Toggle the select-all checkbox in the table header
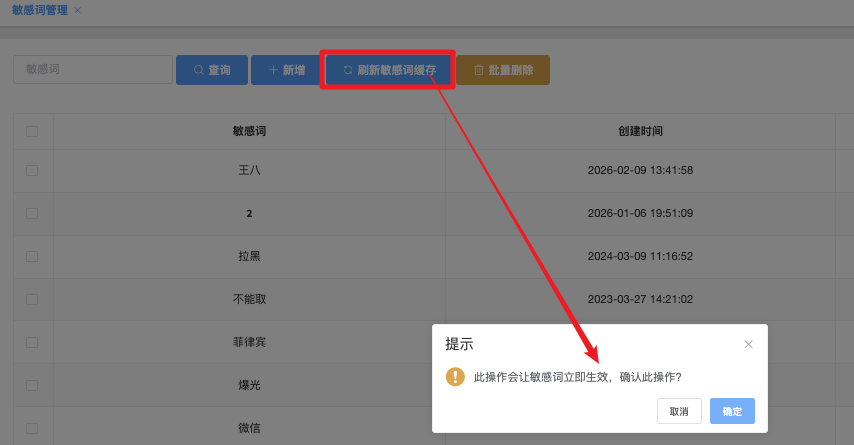 point(32,131)
